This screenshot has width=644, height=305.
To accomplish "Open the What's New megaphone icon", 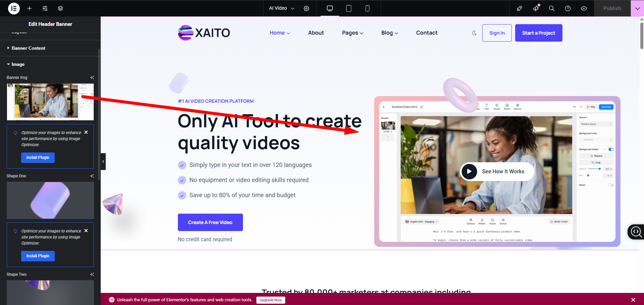I will (x=535, y=8).
